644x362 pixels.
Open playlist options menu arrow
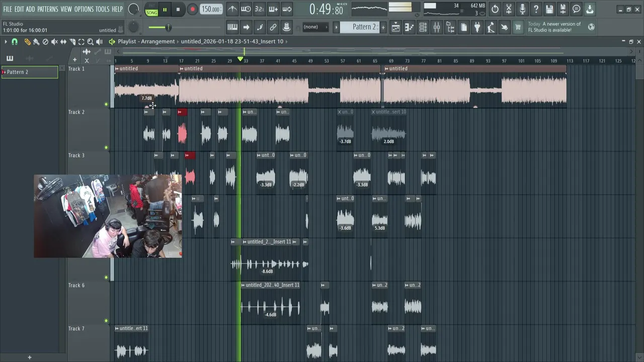6,42
